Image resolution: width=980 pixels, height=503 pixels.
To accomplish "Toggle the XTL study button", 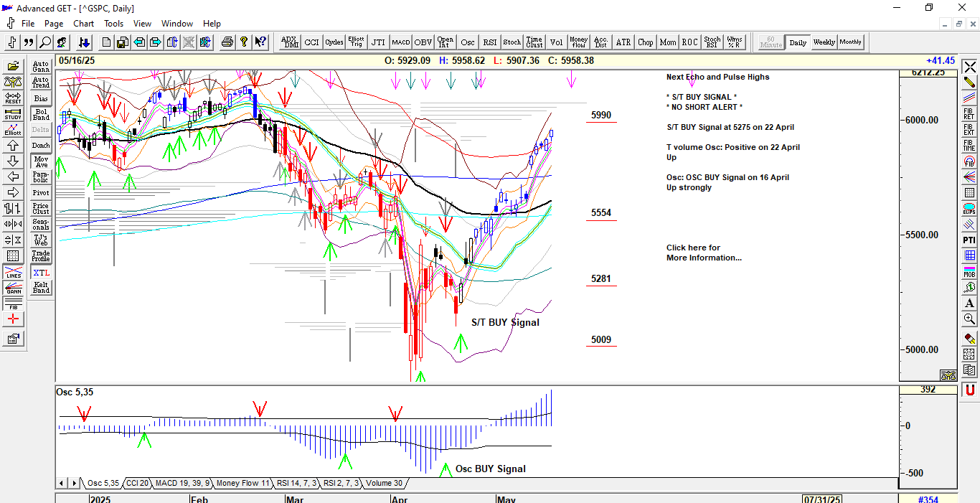I will pos(41,273).
